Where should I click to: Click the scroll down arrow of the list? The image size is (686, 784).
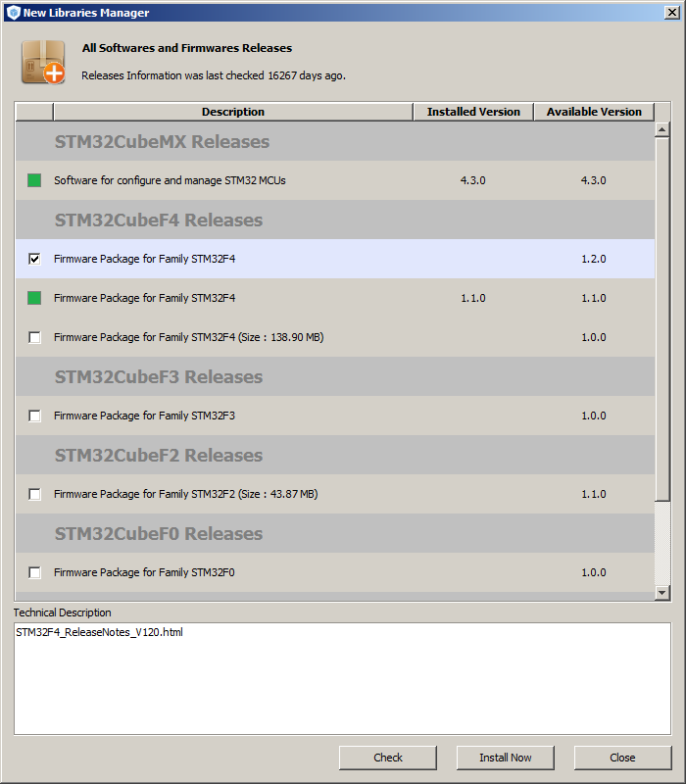point(662,592)
